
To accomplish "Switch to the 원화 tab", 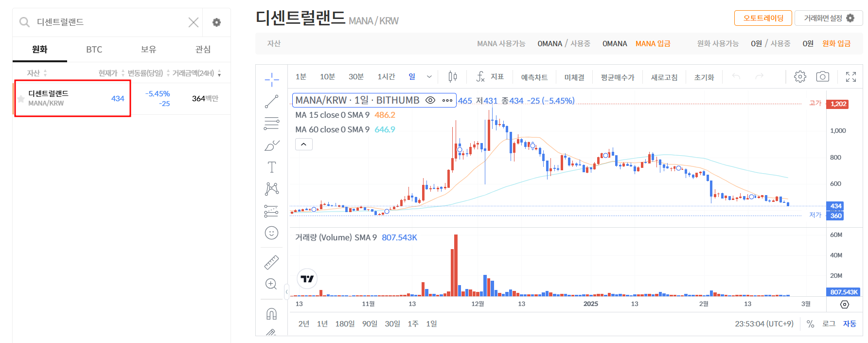I will coord(40,50).
